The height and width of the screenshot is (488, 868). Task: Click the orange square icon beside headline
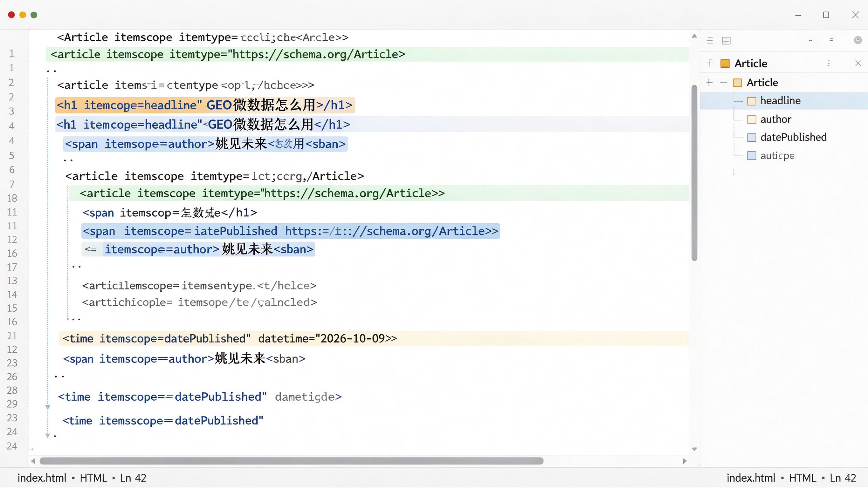[x=751, y=101]
